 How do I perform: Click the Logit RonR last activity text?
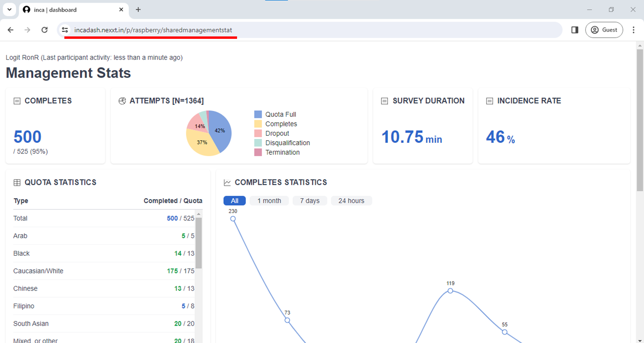[x=94, y=58]
